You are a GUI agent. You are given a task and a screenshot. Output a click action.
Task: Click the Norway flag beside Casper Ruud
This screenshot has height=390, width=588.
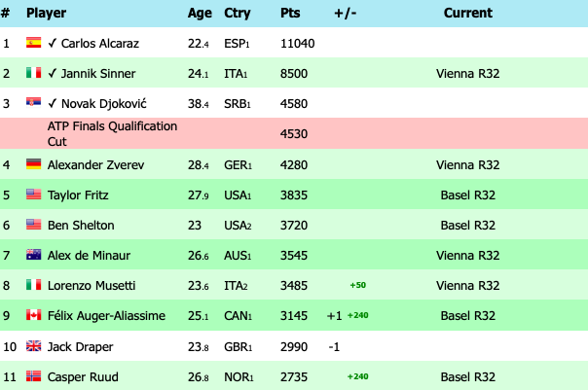coord(34,376)
